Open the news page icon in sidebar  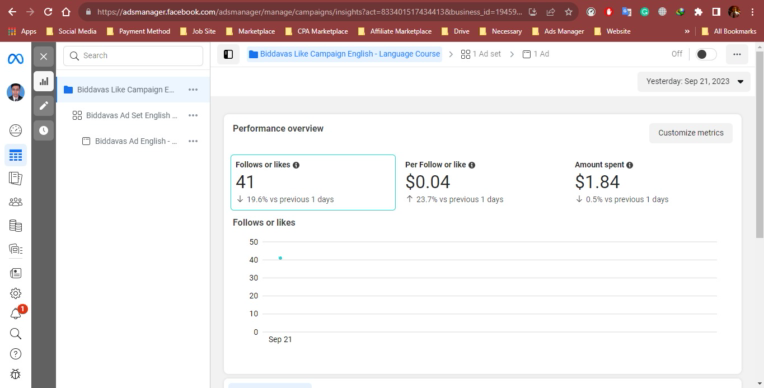16,273
